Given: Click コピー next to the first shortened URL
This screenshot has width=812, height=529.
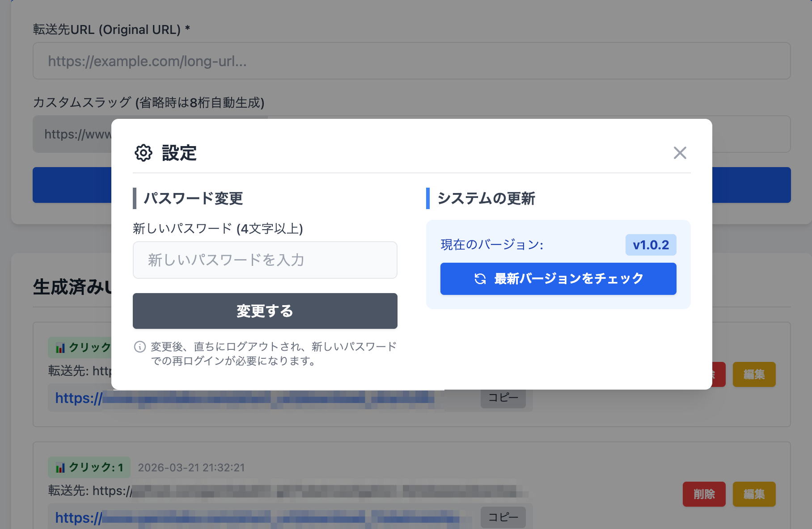Looking at the screenshot, I should pyautogui.click(x=503, y=398).
